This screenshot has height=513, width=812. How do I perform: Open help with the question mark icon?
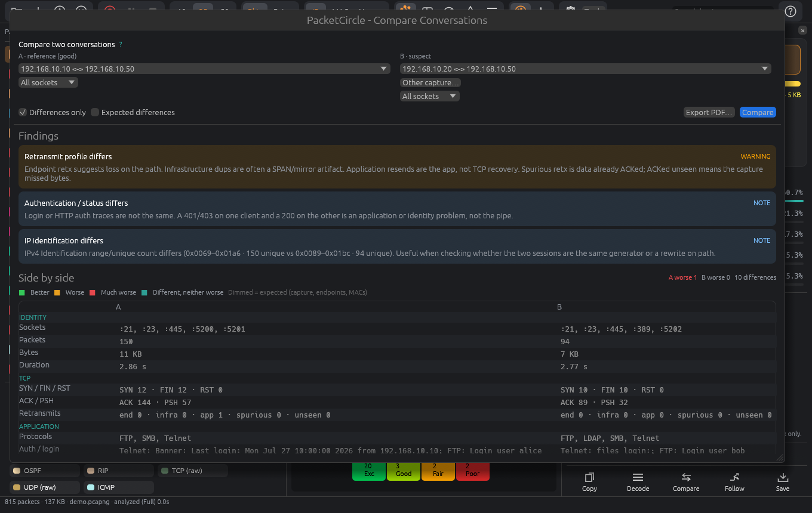click(x=791, y=11)
